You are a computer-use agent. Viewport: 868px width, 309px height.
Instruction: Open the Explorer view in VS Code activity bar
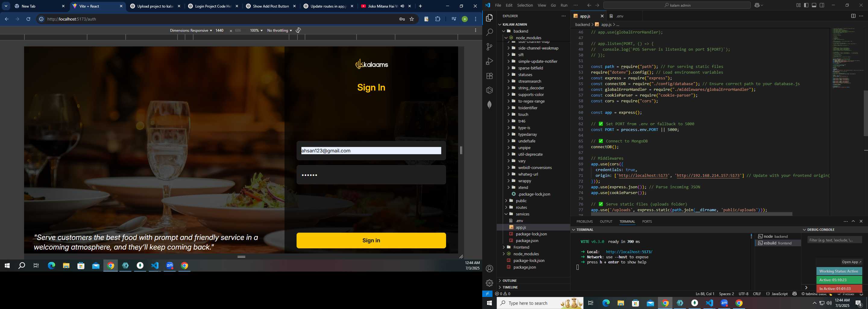(489, 18)
